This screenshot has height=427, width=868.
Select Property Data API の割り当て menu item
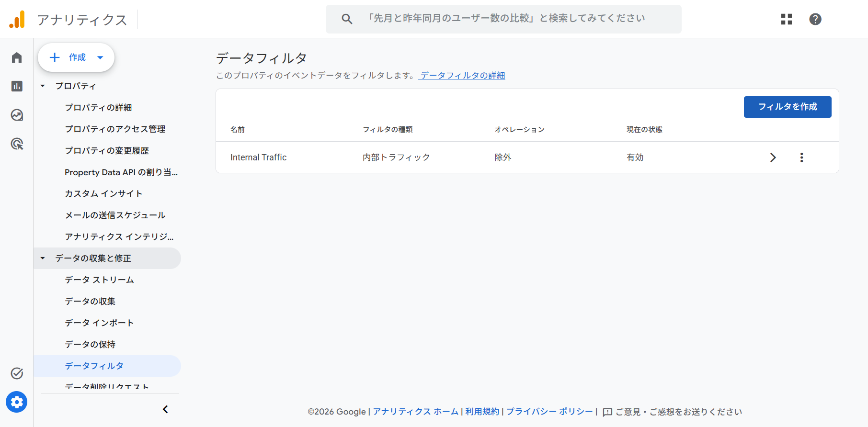(x=121, y=172)
